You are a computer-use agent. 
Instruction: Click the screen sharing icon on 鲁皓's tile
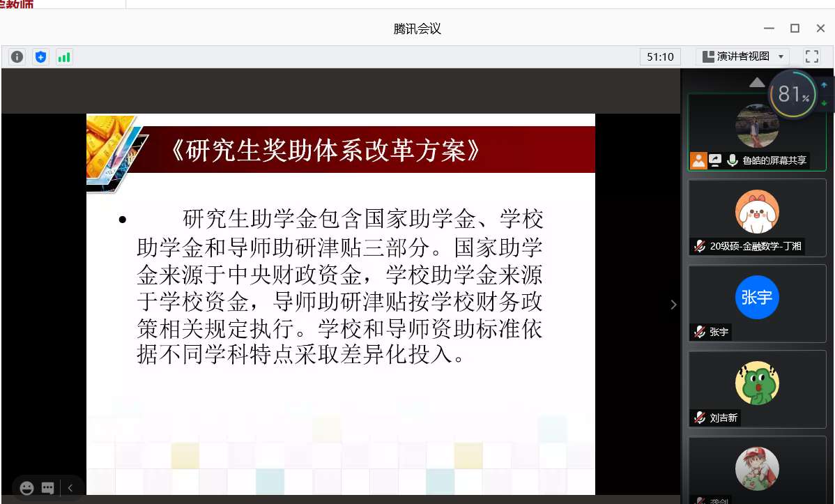(715, 160)
